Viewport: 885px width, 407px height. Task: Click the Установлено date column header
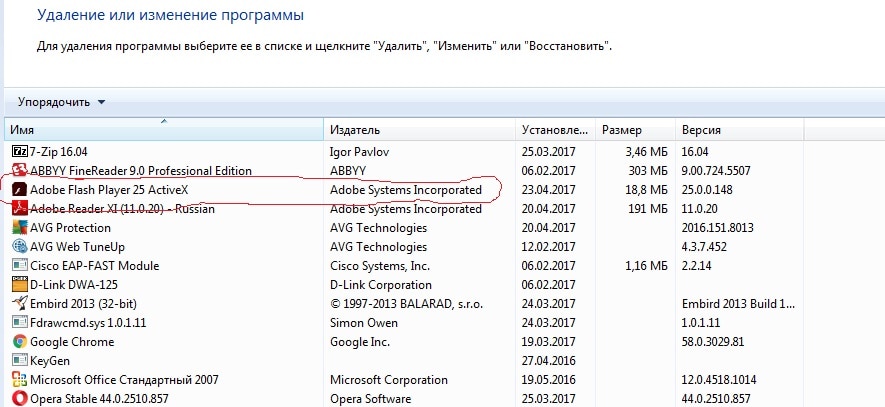[x=555, y=130]
